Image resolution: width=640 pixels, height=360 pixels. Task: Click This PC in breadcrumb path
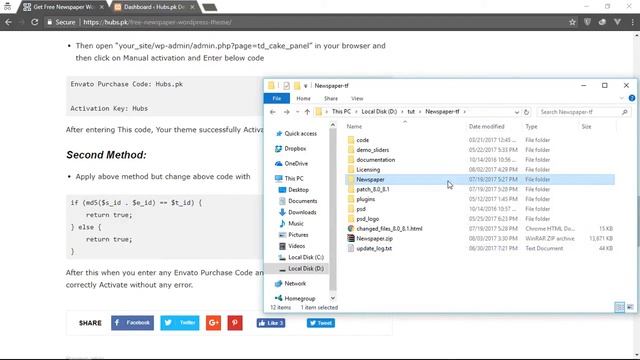point(341,111)
